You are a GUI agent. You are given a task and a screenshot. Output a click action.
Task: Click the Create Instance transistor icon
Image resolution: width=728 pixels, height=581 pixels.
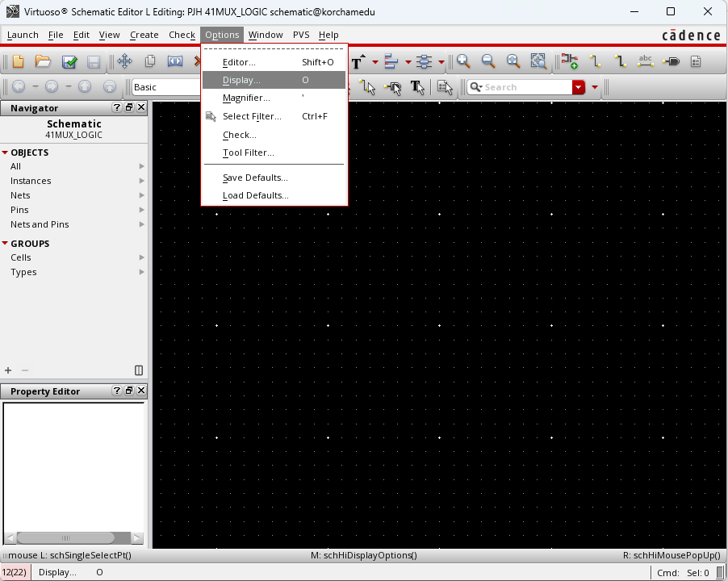click(x=570, y=61)
